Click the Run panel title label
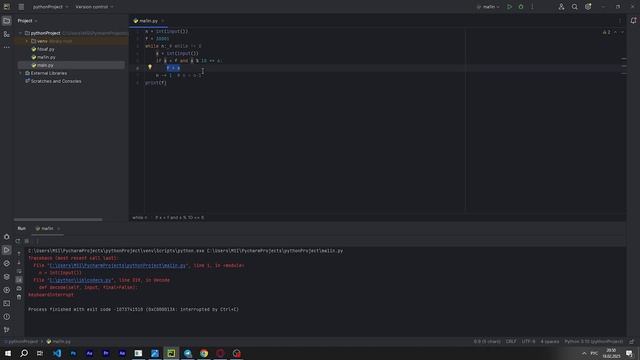The width and height of the screenshot is (640, 360). (x=22, y=229)
